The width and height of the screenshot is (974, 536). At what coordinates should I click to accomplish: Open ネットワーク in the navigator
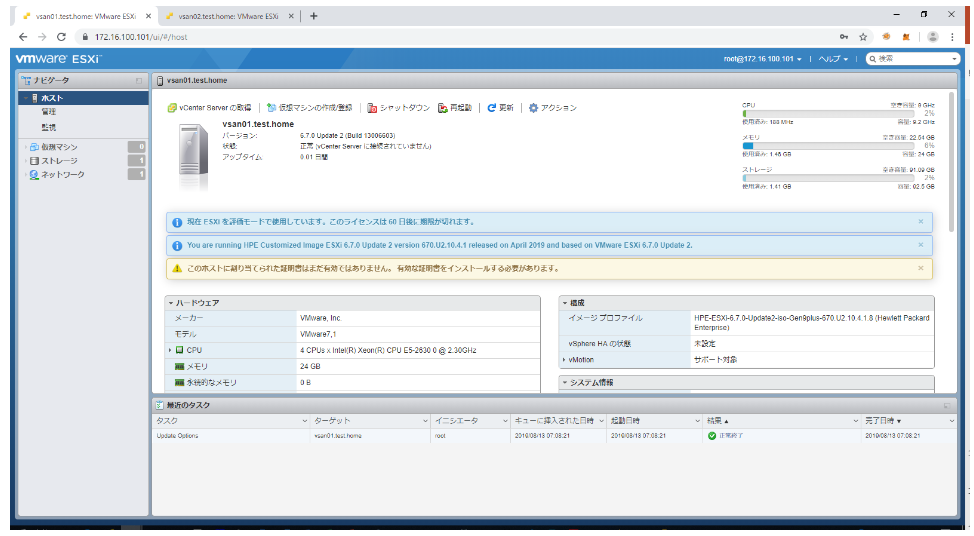62,175
